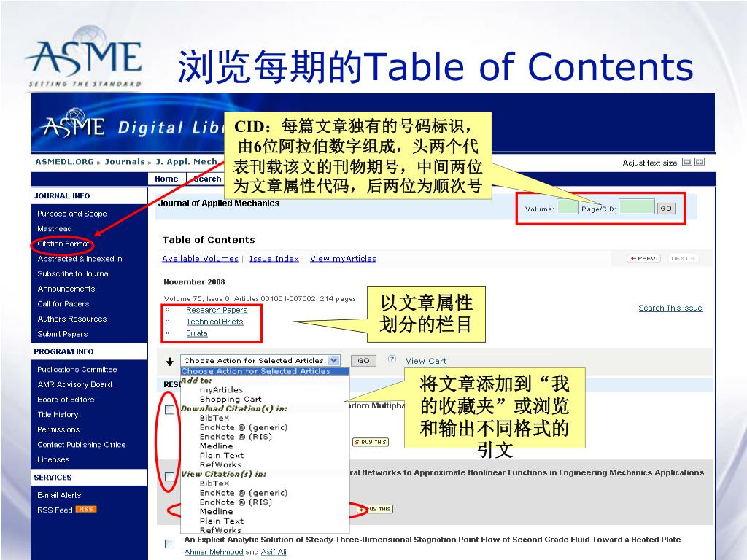Open Contact Publishing Office link
Viewport: 747px width, 560px height.
[82, 444]
